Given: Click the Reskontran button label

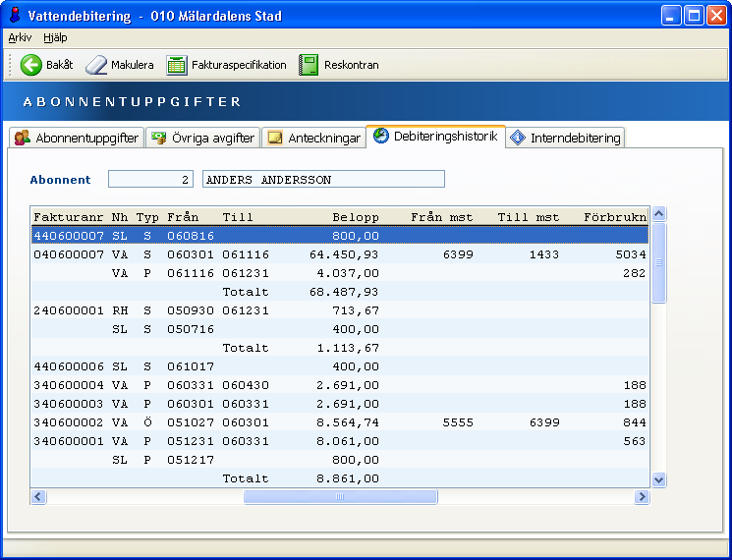Looking at the screenshot, I should pyautogui.click(x=352, y=65).
